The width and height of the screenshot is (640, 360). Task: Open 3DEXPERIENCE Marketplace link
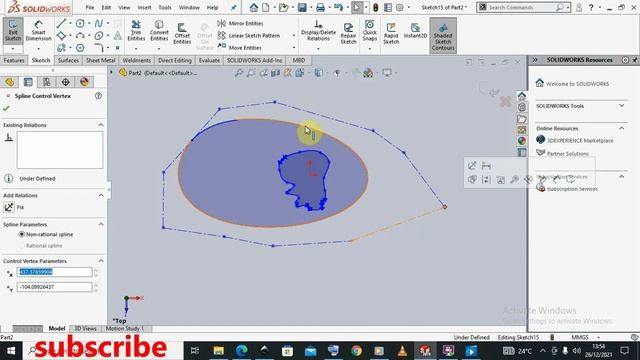point(580,140)
